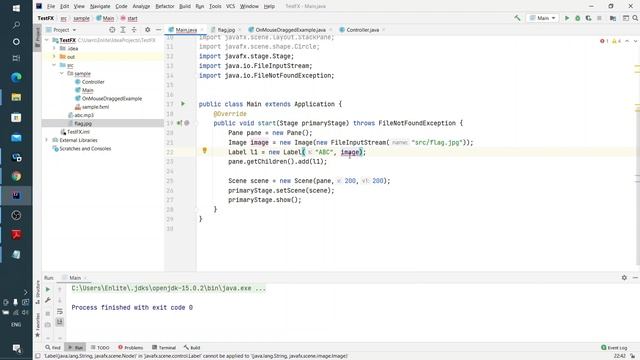Viewport: 640px width, 360px height.
Task: Open the Analyze menu
Action: coord(141,6)
